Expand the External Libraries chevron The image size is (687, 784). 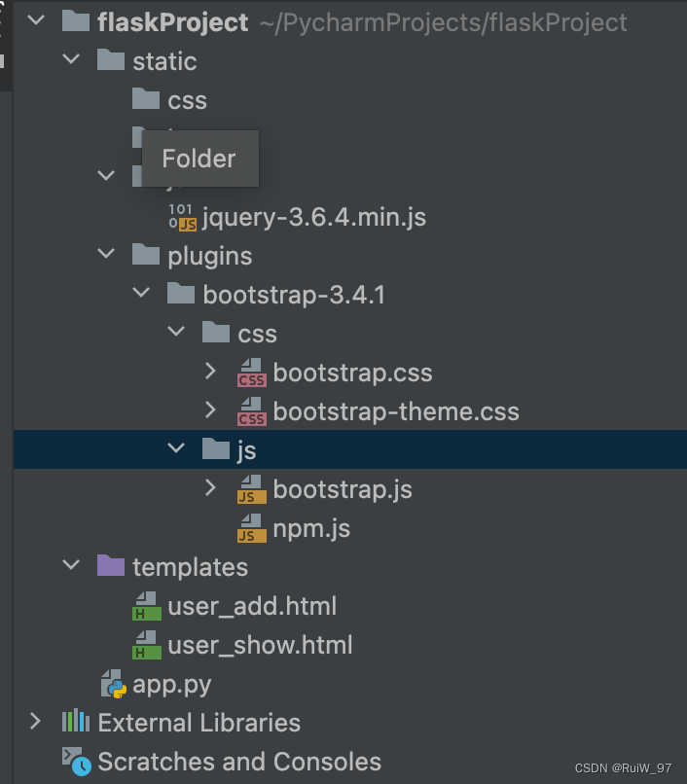tap(35, 722)
